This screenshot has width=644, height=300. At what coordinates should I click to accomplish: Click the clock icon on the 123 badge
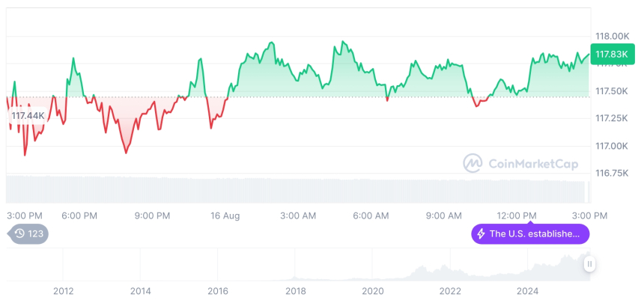(20, 234)
